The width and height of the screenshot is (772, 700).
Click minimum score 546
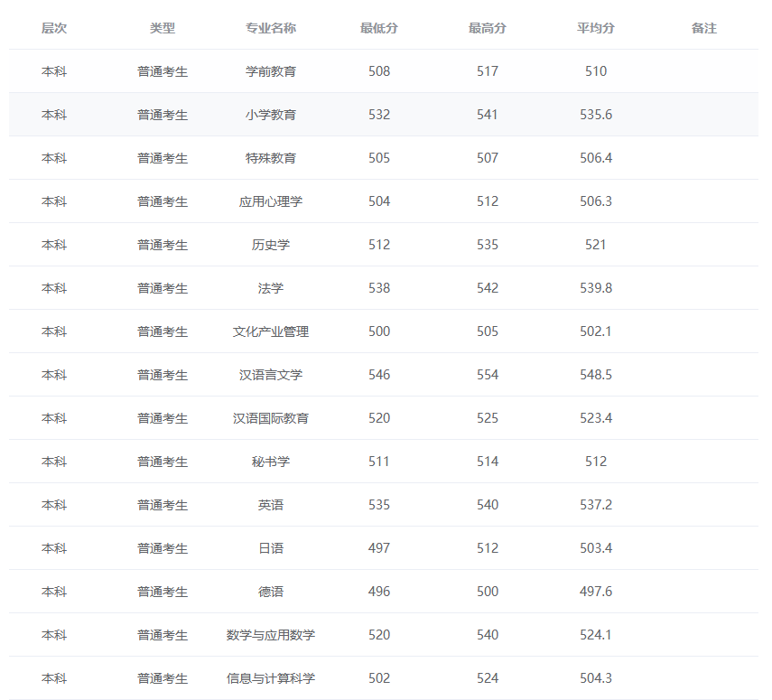(x=379, y=375)
